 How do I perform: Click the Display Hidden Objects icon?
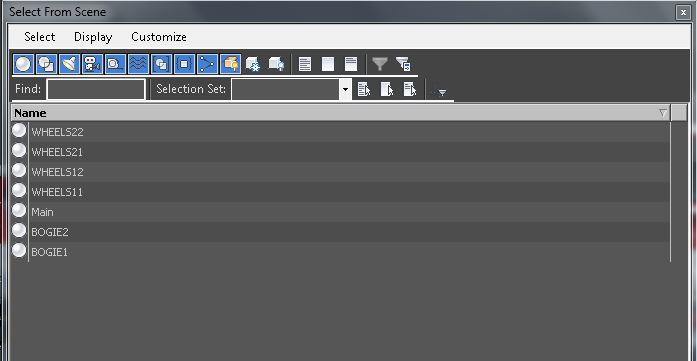[x=276, y=64]
